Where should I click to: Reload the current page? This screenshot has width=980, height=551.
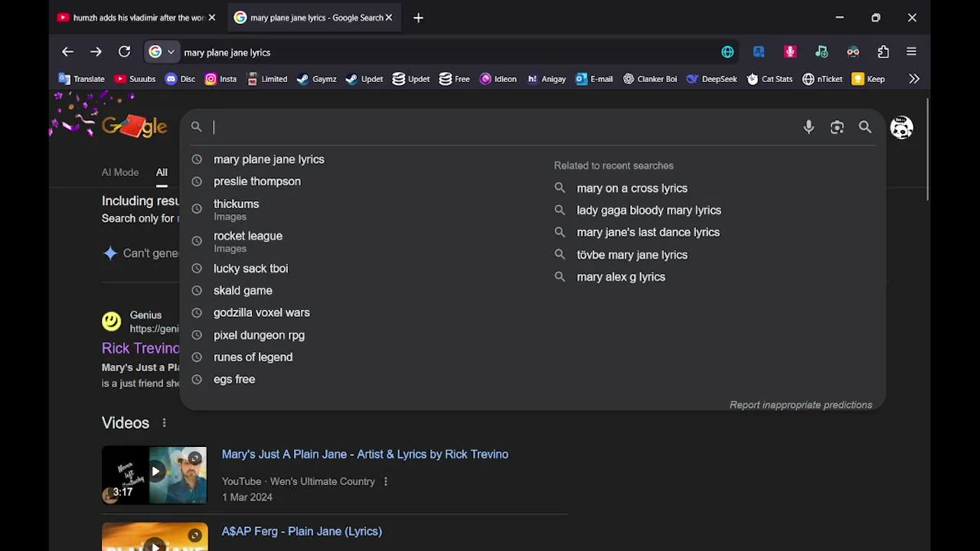coord(124,52)
